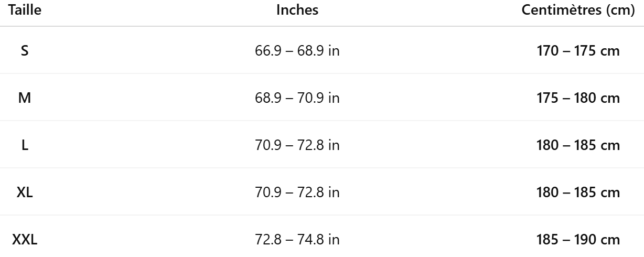644x257 pixels.
Task: Select the XL size label
Action: 25,193
